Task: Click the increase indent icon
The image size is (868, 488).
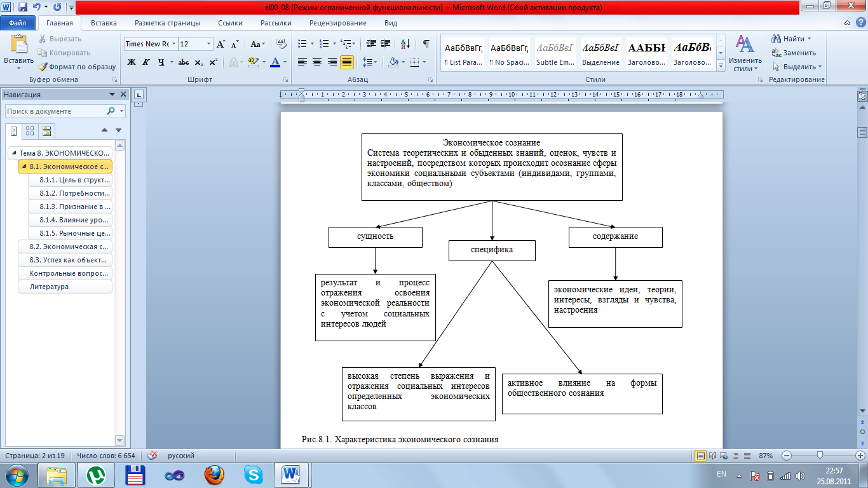Action: (x=386, y=44)
